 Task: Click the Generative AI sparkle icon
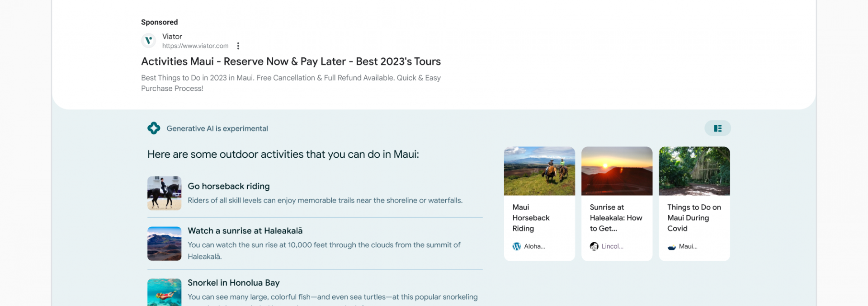click(154, 128)
